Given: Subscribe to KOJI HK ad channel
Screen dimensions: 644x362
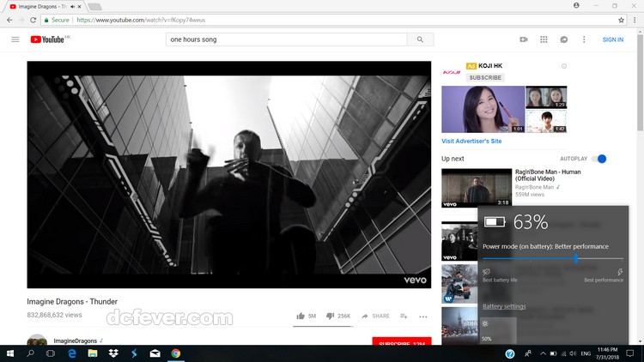Looking at the screenshot, I should [x=485, y=77].
